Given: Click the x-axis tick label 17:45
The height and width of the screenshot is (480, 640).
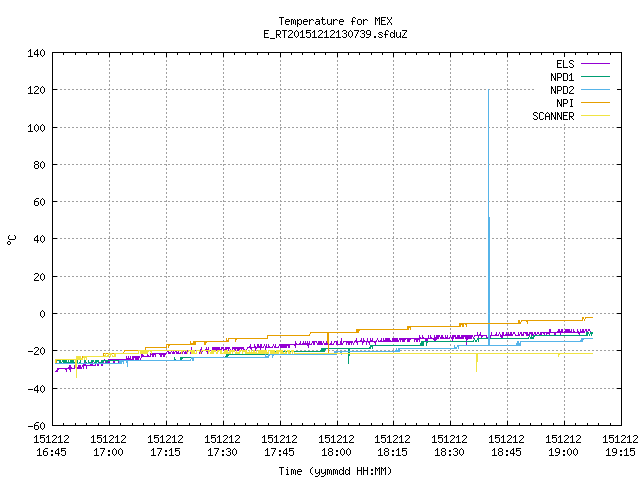Looking at the screenshot, I should [279, 452].
